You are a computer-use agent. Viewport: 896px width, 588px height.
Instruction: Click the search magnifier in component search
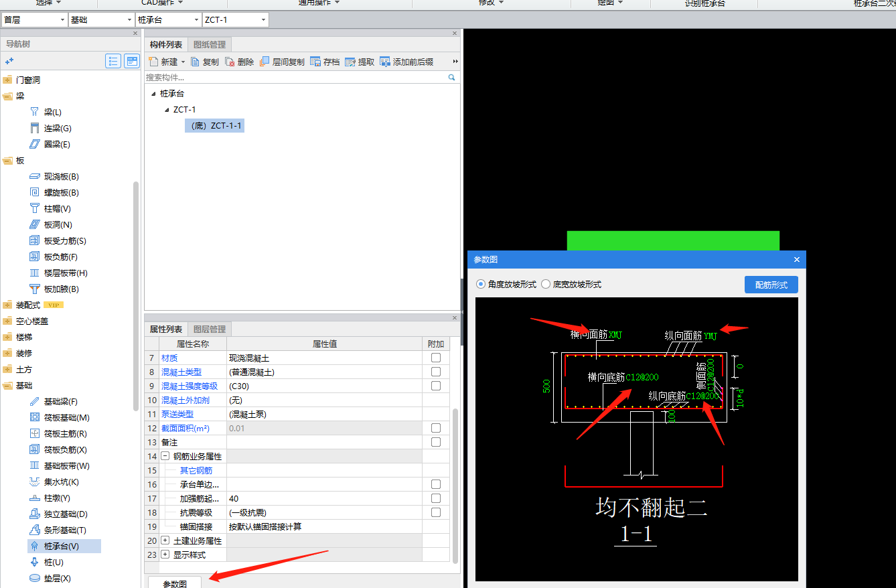coord(452,78)
